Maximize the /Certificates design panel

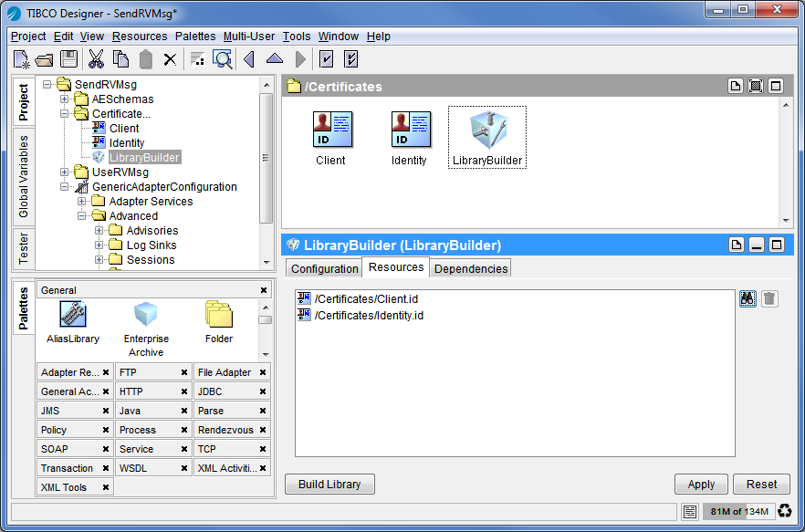776,87
